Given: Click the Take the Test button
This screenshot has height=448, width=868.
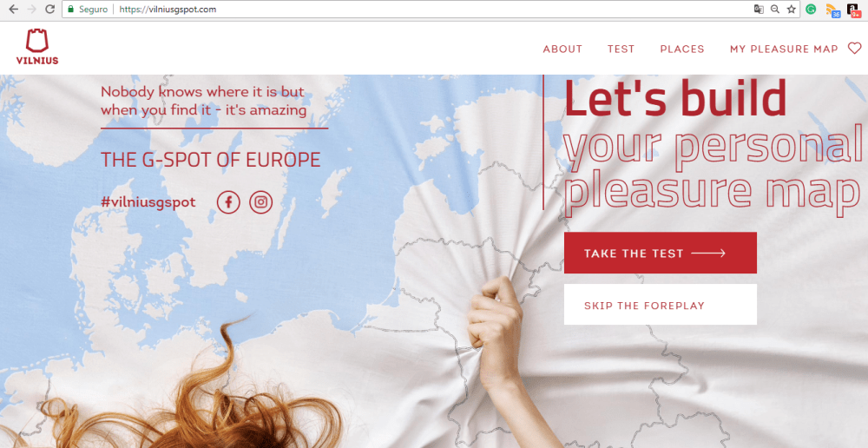Looking at the screenshot, I should (661, 253).
